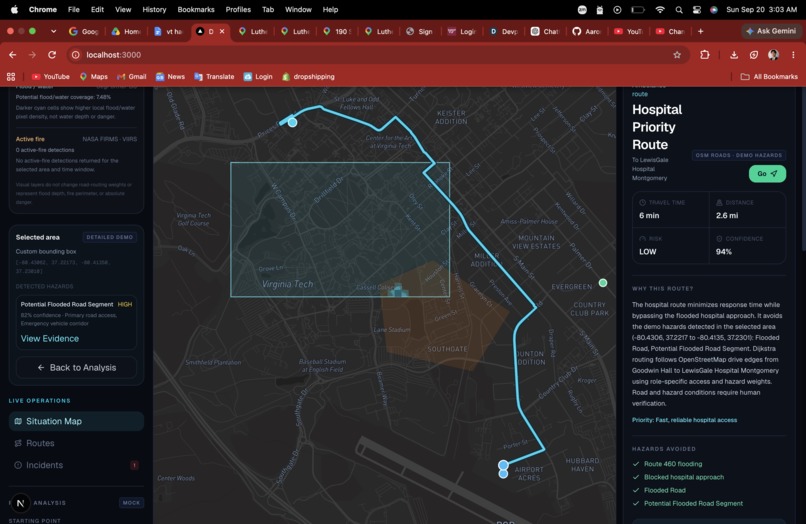Open Chrome three-dot menu
Viewport: 806px width, 524px height.
coord(793,55)
